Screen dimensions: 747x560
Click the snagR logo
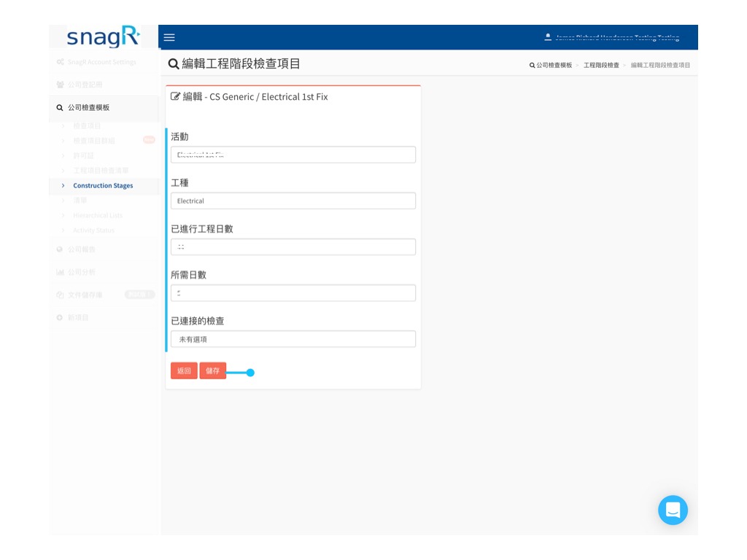coord(104,36)
